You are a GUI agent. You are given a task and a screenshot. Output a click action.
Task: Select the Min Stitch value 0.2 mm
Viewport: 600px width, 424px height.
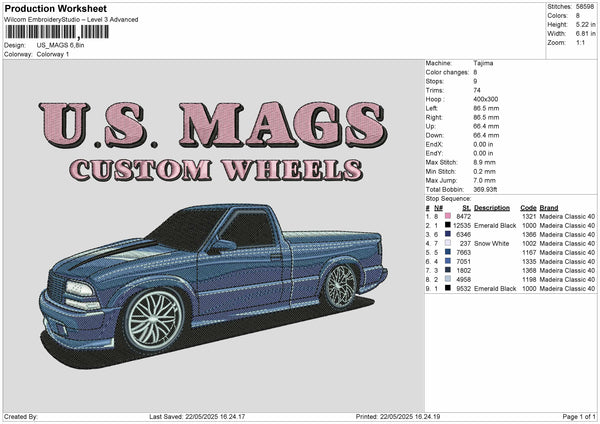click(484, 172)
